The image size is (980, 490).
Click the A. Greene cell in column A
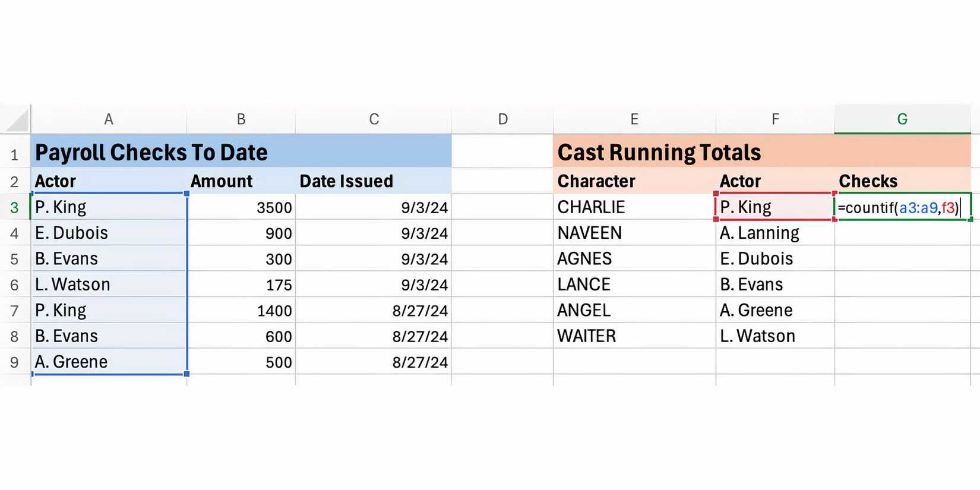coord(109,362)
